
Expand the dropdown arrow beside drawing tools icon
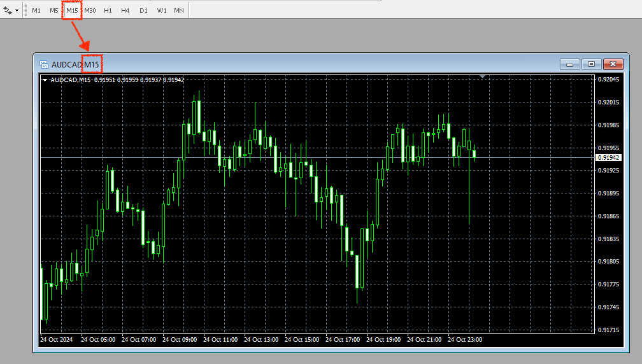pos(17,11)
